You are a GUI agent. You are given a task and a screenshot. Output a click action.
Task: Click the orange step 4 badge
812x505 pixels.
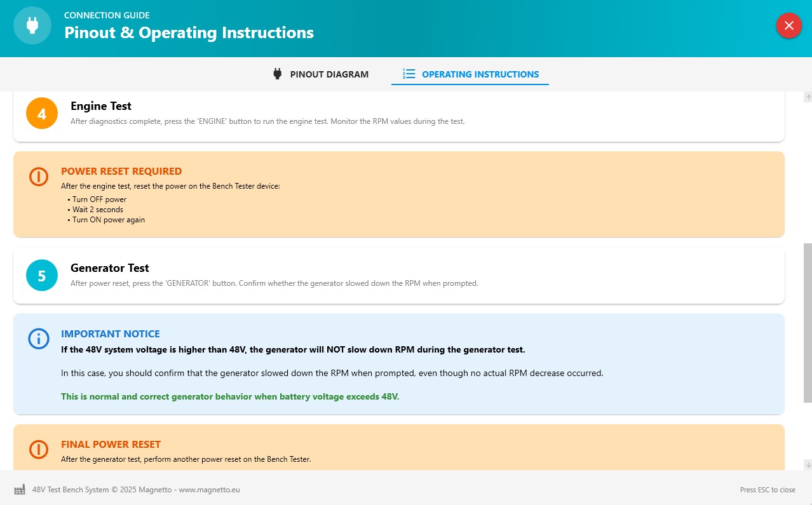(42, 114)
